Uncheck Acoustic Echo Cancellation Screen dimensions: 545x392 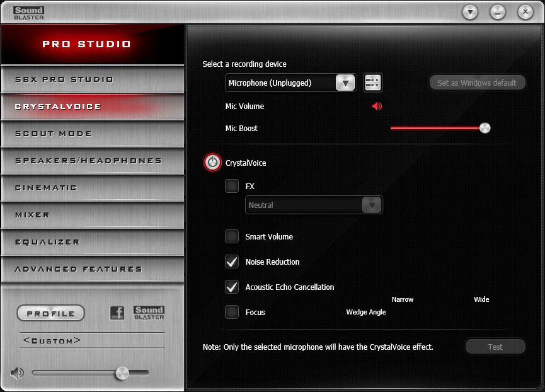pyautogui.click(x=232, y=287)
